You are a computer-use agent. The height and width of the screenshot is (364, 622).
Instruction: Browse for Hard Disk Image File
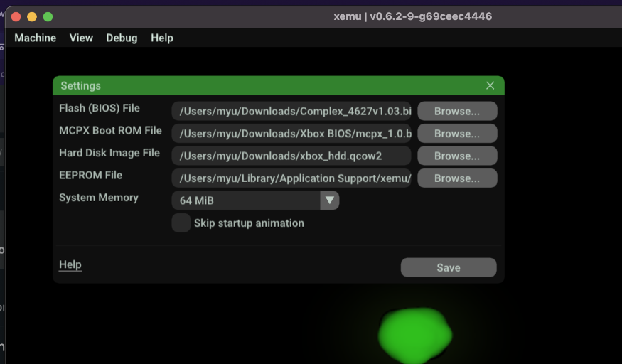click(457, 156)
